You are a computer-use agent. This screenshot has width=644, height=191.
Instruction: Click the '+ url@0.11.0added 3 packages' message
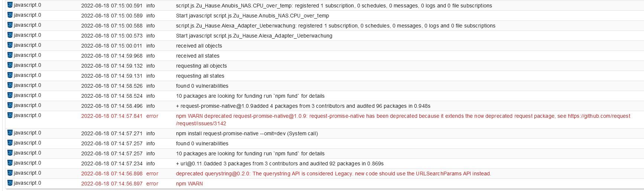point(280,164)
